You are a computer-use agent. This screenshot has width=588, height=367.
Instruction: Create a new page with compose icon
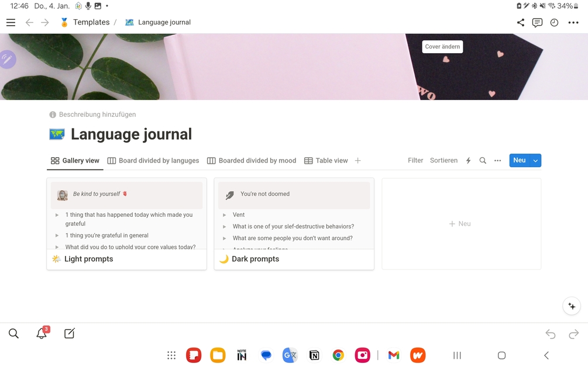(69, 333)
